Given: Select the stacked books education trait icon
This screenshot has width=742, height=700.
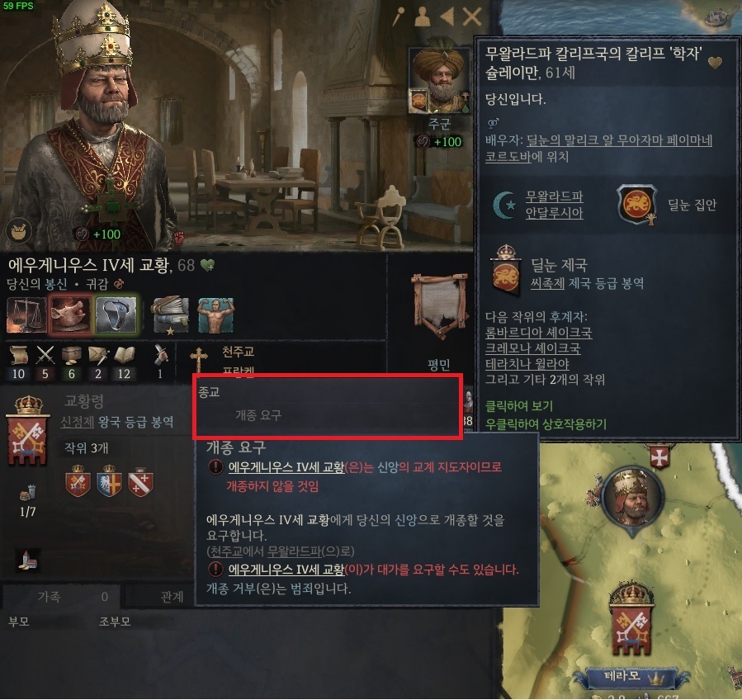Looking at the screenshot, I should (170, 315).
